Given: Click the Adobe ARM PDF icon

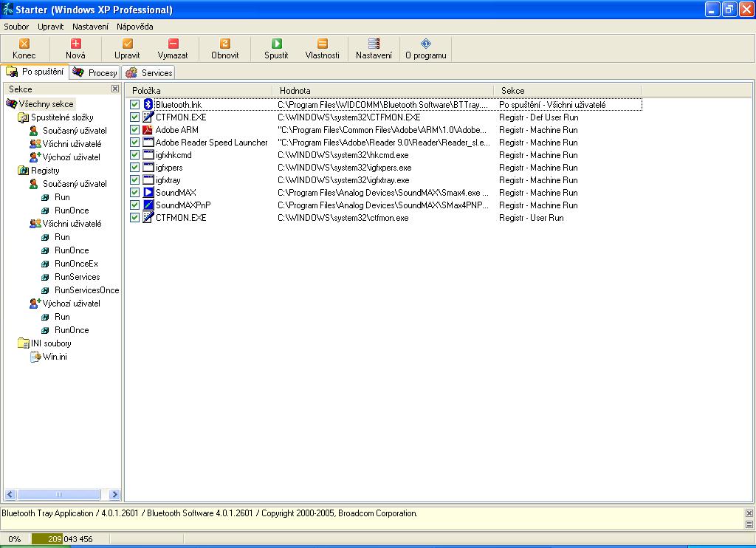Looking at the screenshot, I should click(148, 130).
